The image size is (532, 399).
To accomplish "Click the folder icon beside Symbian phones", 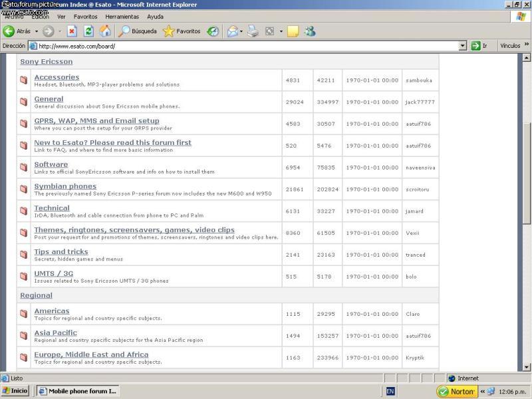I will pyautogui.click(x=23, y=189).
